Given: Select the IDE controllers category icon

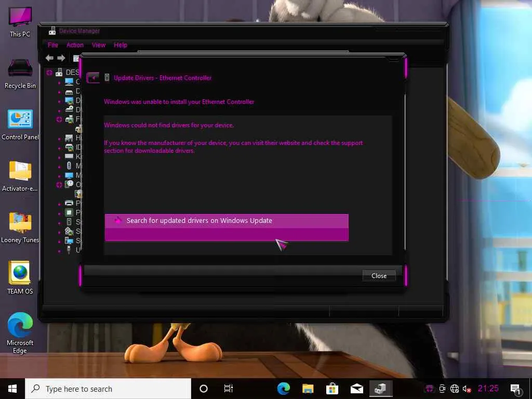Looking at the screenshot, I should (69, 147).
